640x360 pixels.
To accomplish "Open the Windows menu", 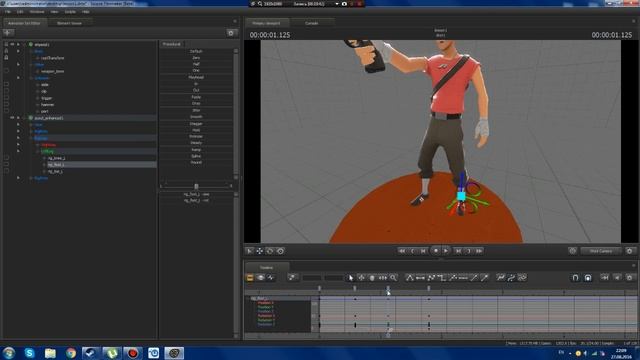I will click(x=37, y=12).
